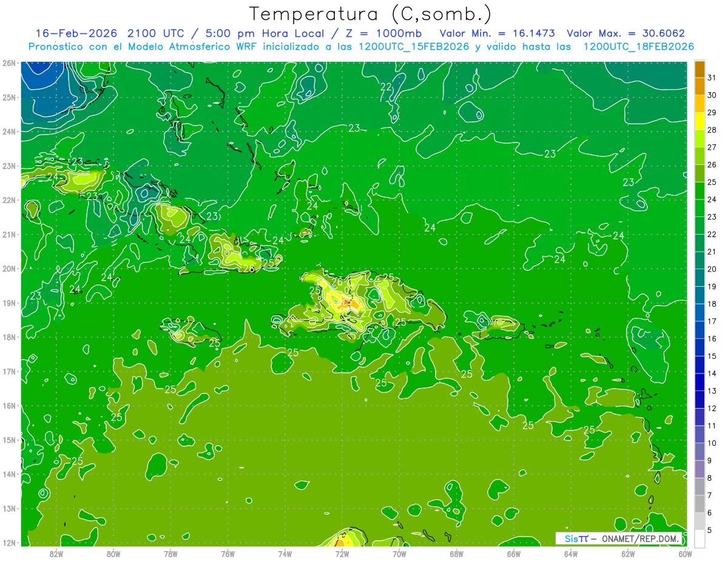The height and width of the screenshot is (562, 728).
Task: Click the 62W longitude axis label
Action: [x=628, y=554]
